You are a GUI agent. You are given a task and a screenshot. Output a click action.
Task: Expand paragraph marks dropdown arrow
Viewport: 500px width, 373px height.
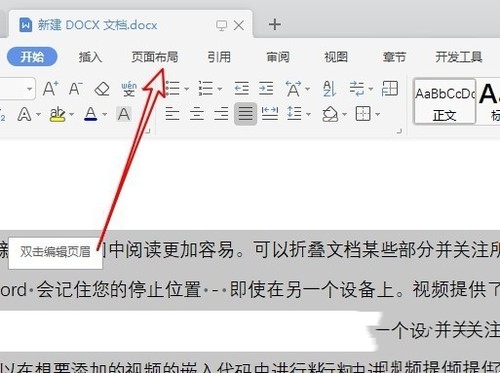371,89
